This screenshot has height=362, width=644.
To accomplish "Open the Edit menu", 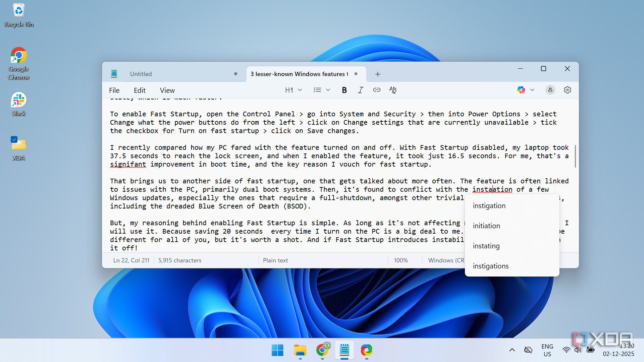I will 140,90.
